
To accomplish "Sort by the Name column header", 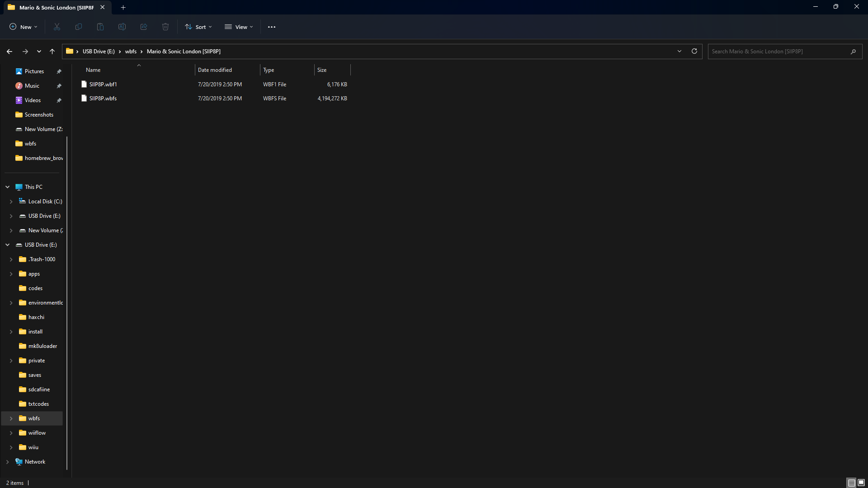I will (x=138, y=70).
